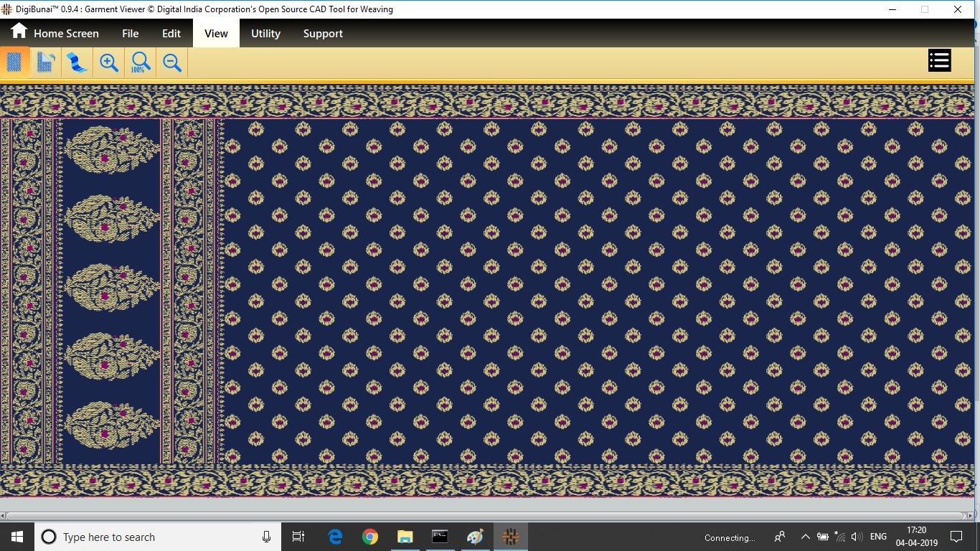
Task: Open the Edit menu
Action: click(x=171, y=34)
